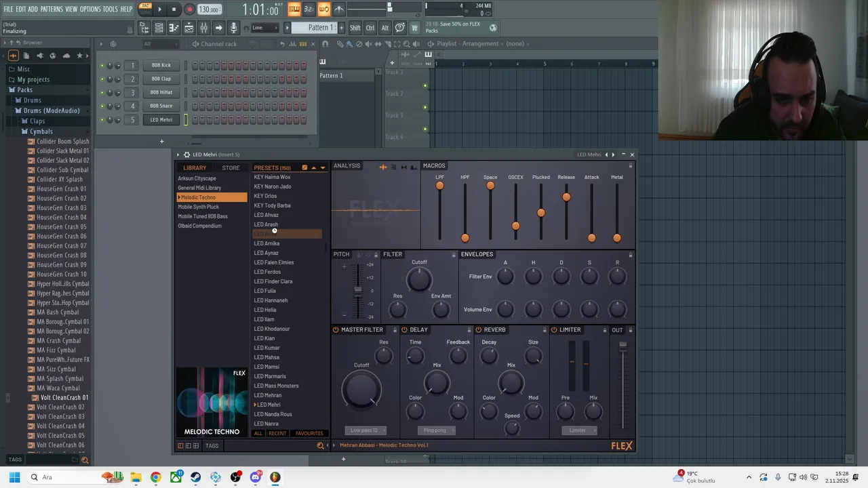This screenshot has width=868, height=488.
Task: Toggle the microphone recording icon
Action: coord(233,28)
